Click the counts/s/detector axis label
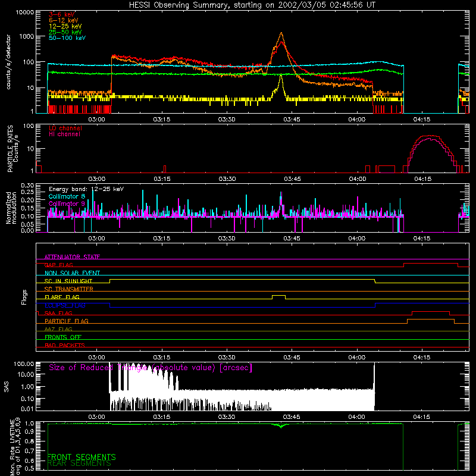This screenshot has width=476, height=476. [8, 62]
